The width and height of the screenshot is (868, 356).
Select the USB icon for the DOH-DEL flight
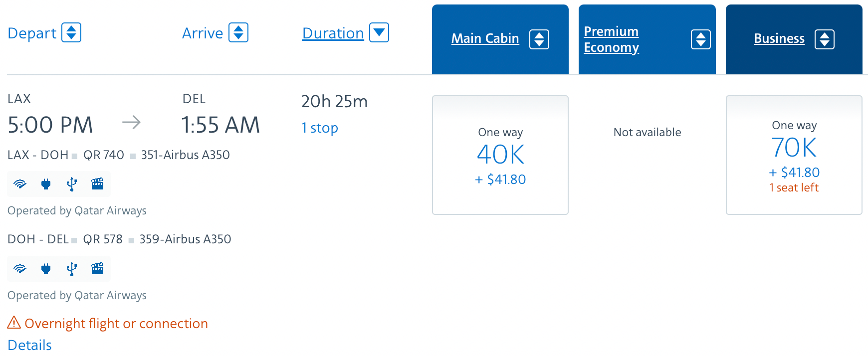71,269
